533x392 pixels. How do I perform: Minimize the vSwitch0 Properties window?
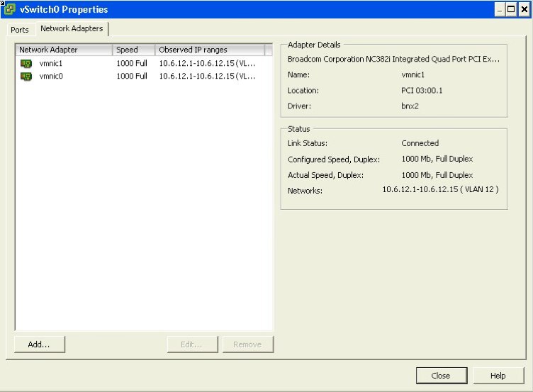pos(500,9)
